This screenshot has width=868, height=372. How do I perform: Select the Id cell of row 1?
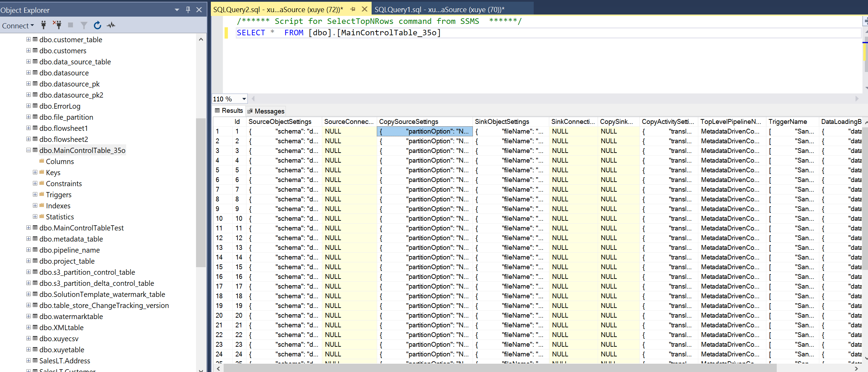pyautogui.click(x=237, y=131)
